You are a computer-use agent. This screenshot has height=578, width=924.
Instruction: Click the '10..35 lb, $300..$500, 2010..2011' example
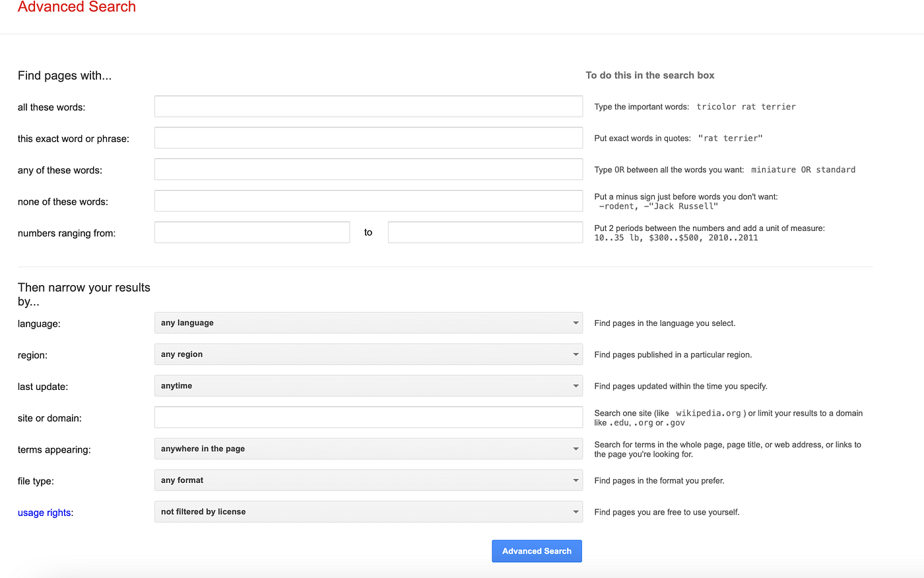click(x=676, y=238)
